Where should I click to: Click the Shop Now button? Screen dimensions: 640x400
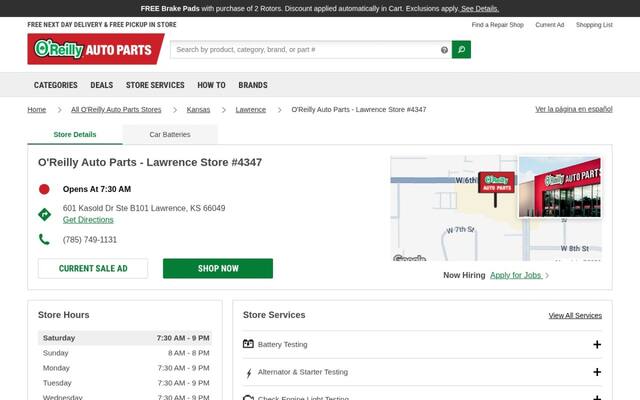218,268
